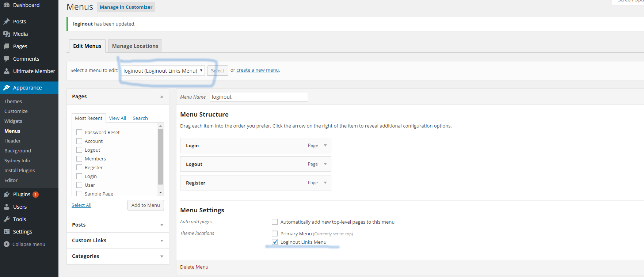The width and height of the screenshot is (644, 277).
Task: Expand the Logout menu item options
Action: [x=325, y=164]
